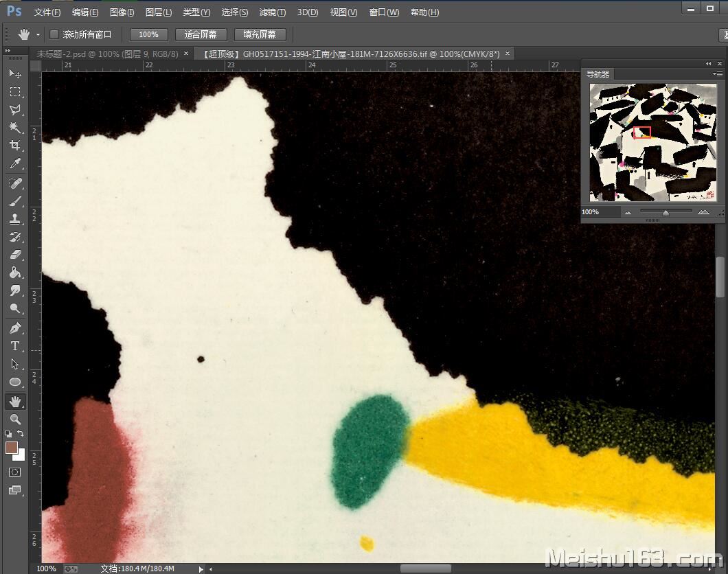Screen dimensions: 728x574
Task: Expand the status bar document info arrow
Action: (x=201, y=569)
